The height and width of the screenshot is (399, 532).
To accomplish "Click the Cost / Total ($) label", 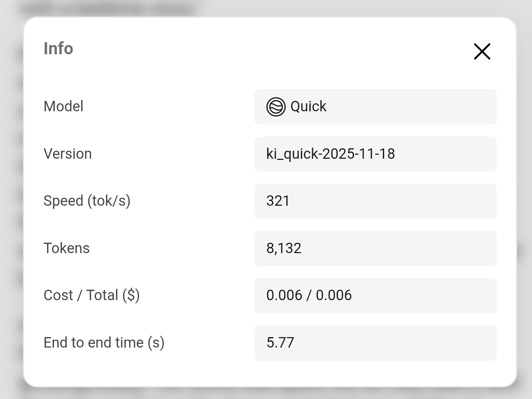I will [92, 295].
